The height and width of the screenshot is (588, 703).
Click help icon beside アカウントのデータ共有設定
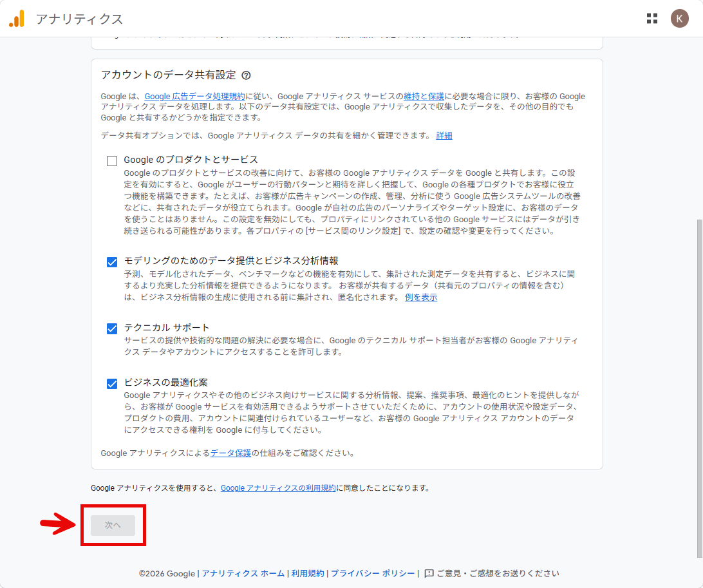click(x=246, y=75)
